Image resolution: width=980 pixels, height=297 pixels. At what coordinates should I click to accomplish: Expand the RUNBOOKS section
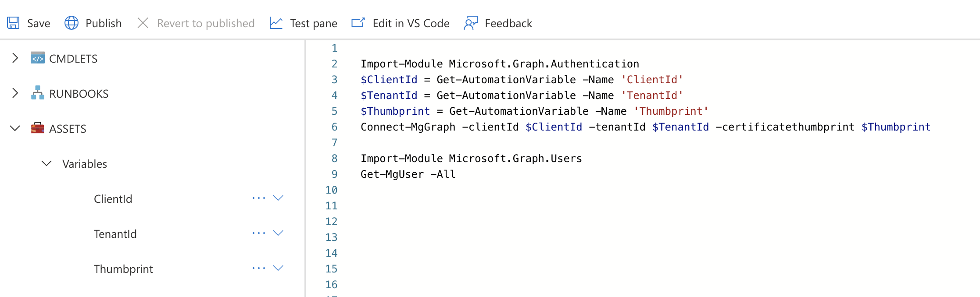(x=14, y=93)
